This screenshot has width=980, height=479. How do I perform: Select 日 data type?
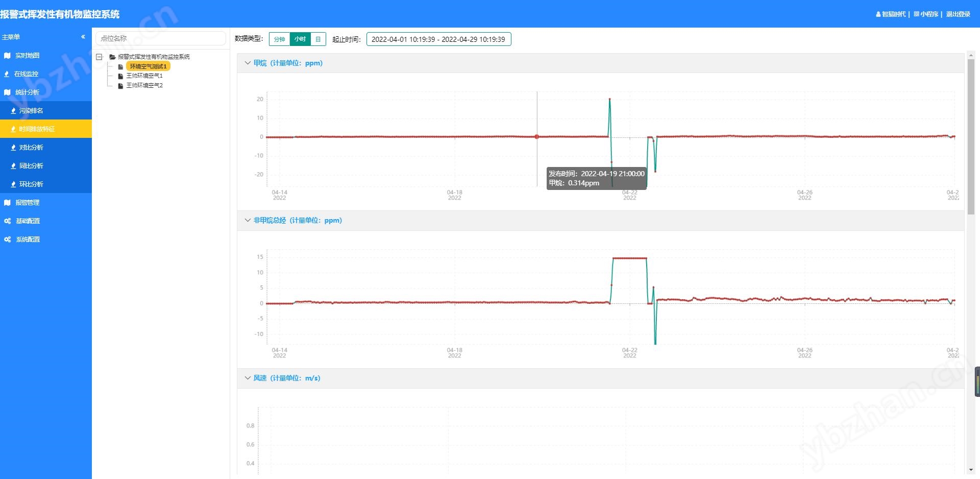318,39
